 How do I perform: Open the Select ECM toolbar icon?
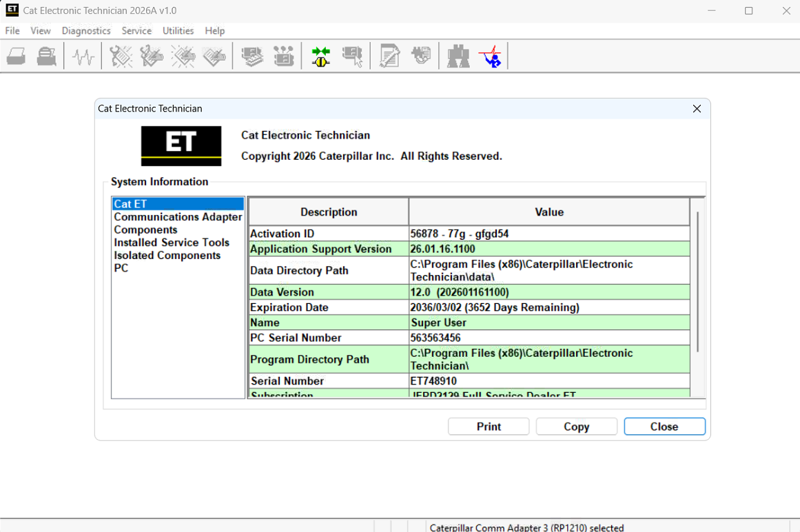353,56
